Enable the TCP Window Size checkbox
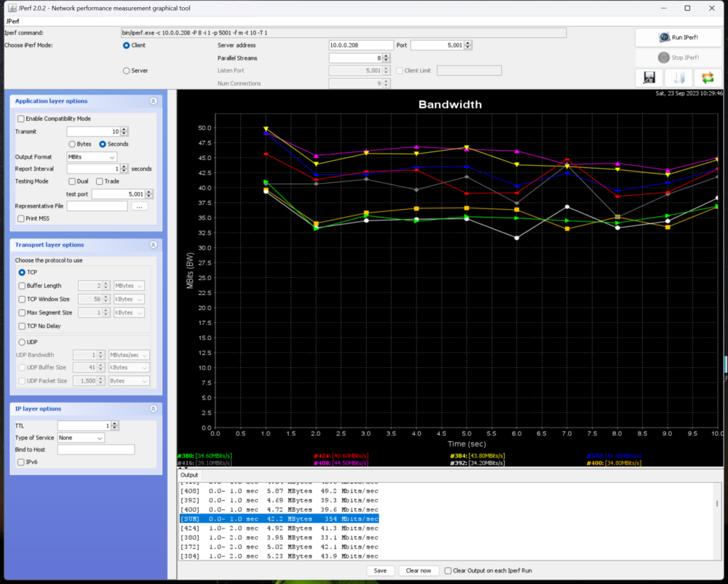The width and height of the screenshot is (728, 584). [x=22, y=299]
